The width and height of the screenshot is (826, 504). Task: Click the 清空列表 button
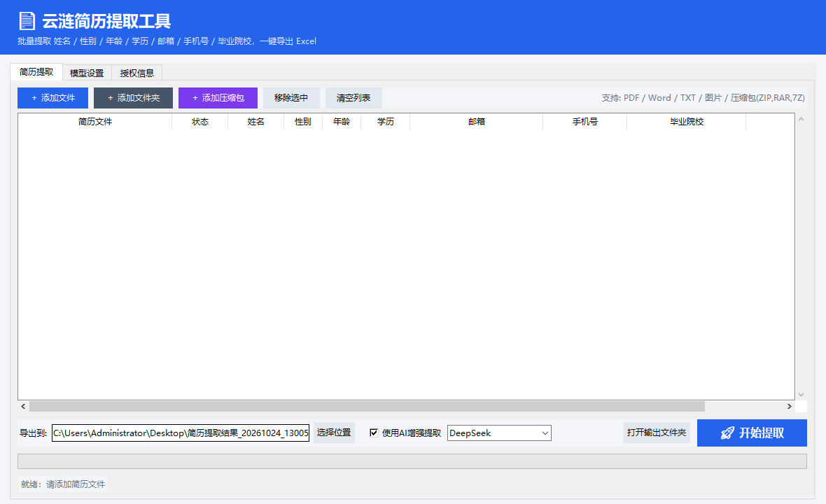click(x=353, y=98)
